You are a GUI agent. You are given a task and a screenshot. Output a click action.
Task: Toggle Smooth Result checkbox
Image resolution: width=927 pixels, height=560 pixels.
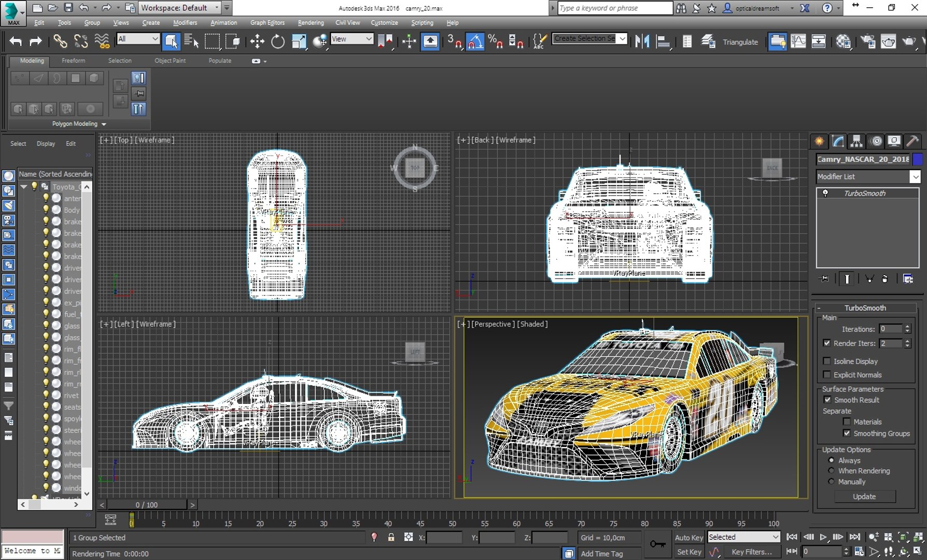coord(827,400)
